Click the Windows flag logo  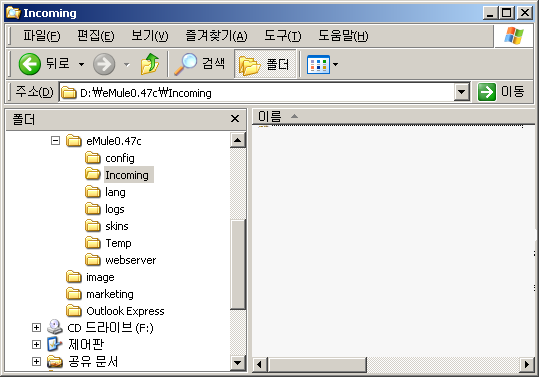pyautogui.click(x=514, y=35)
